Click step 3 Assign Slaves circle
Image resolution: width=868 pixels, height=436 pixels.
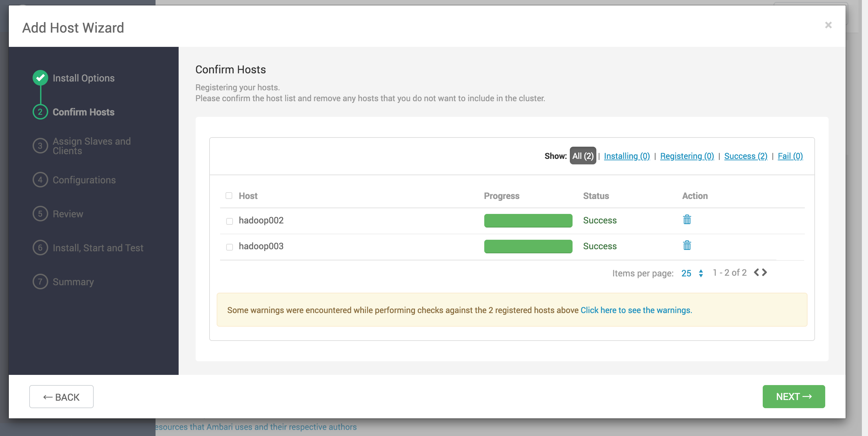(40, 146)
